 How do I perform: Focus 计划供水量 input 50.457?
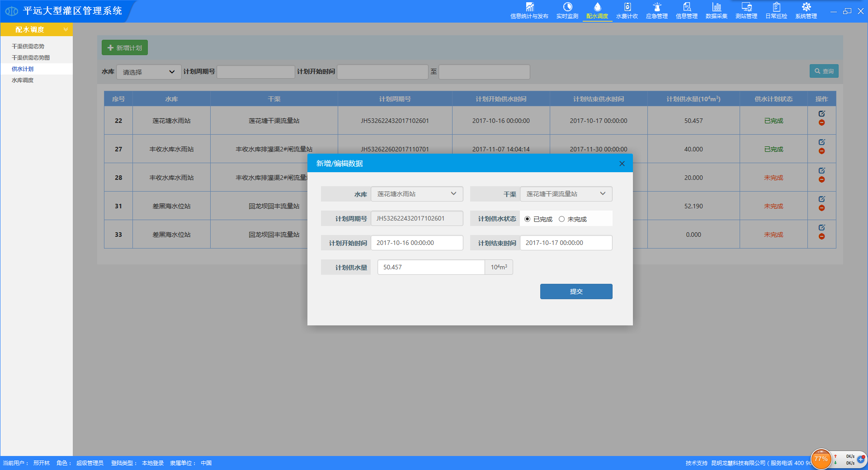(431, 267)
